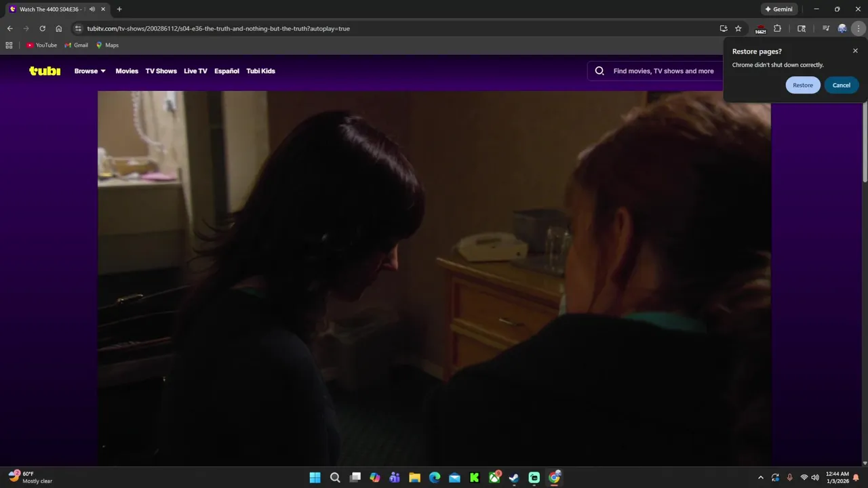This screenshot has width=868, height=488.
Task: Open the Chrome Extensions puzzle menu
Action: pyautogui.click(x=777, y=28)
